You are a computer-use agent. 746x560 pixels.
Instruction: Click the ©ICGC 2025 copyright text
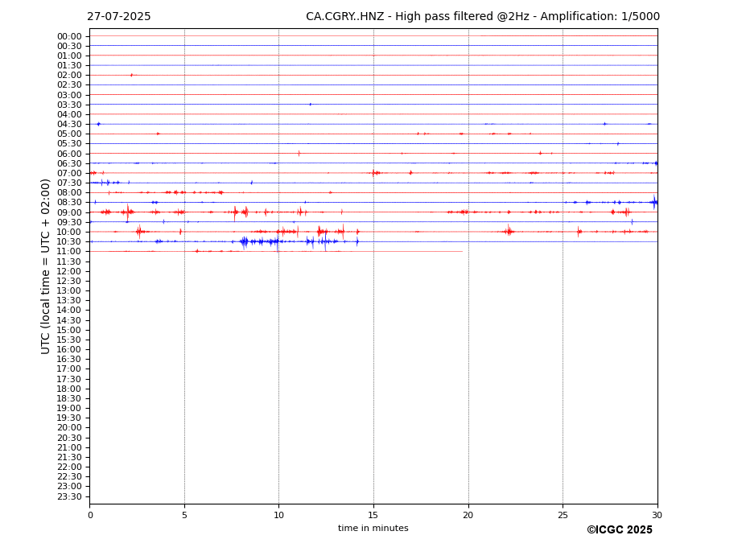[620, 530]
